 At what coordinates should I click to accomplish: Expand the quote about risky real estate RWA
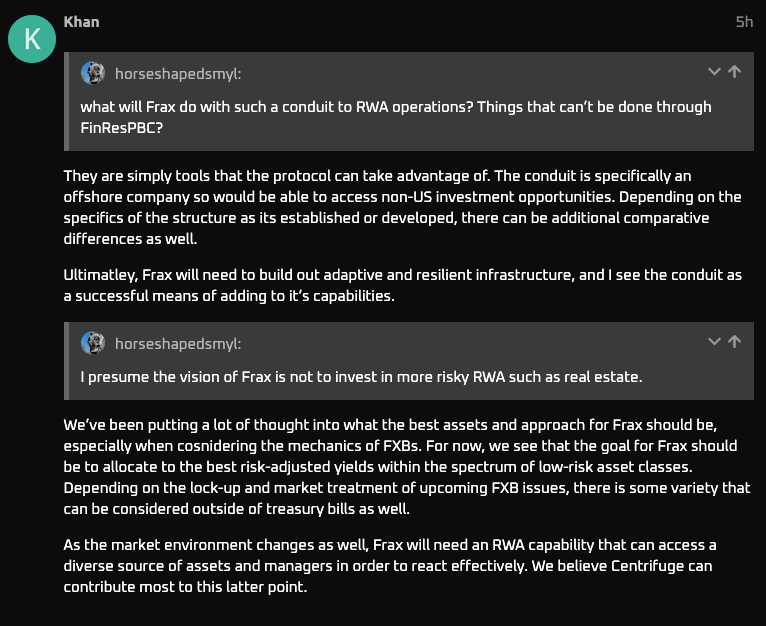[714, 342]
